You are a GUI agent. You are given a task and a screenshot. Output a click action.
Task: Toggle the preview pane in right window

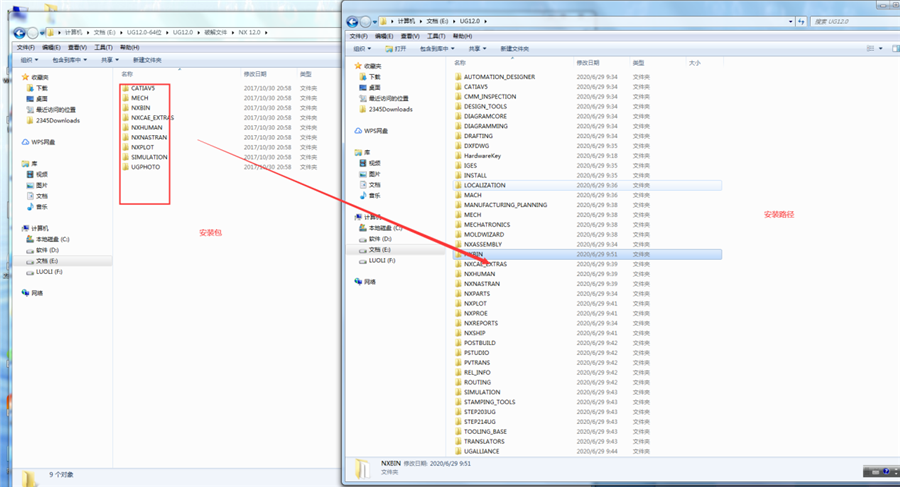pos(896,49)
